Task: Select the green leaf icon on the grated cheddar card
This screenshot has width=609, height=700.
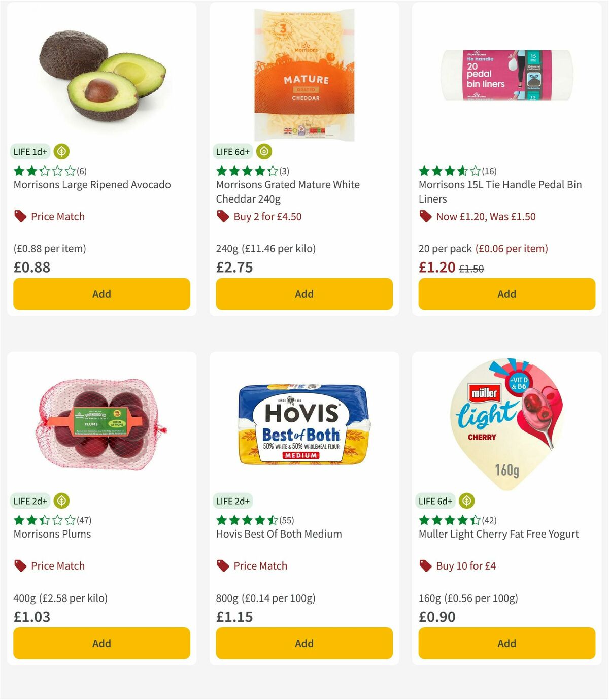Action: click(263, 151)
